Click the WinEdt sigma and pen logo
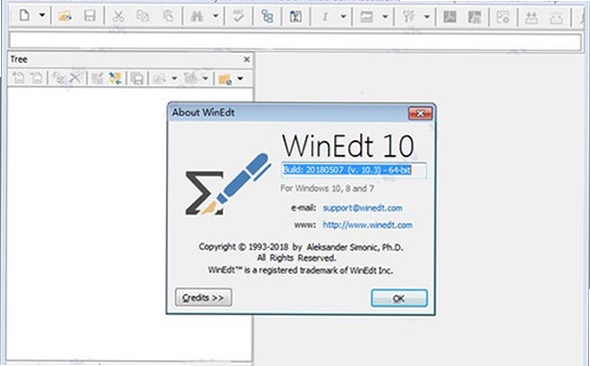Viewport: 590px width, 366px height. pos(228,184)
